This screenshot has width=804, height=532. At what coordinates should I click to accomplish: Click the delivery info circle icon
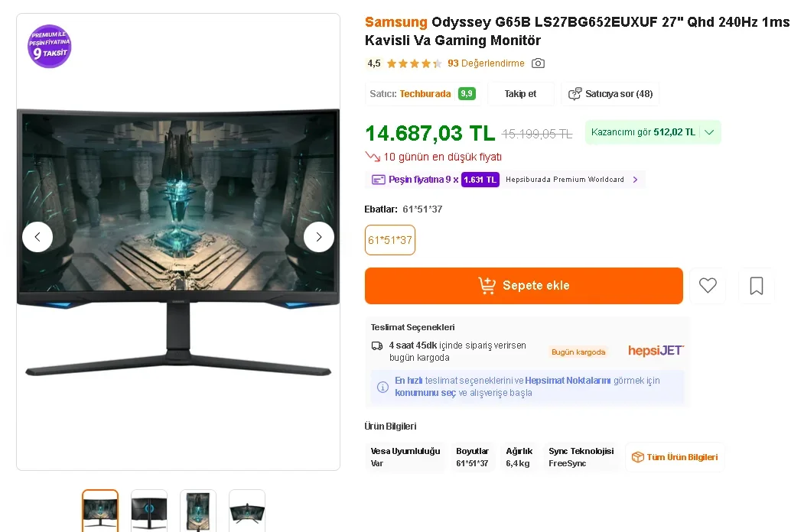(x=382, y=387)
